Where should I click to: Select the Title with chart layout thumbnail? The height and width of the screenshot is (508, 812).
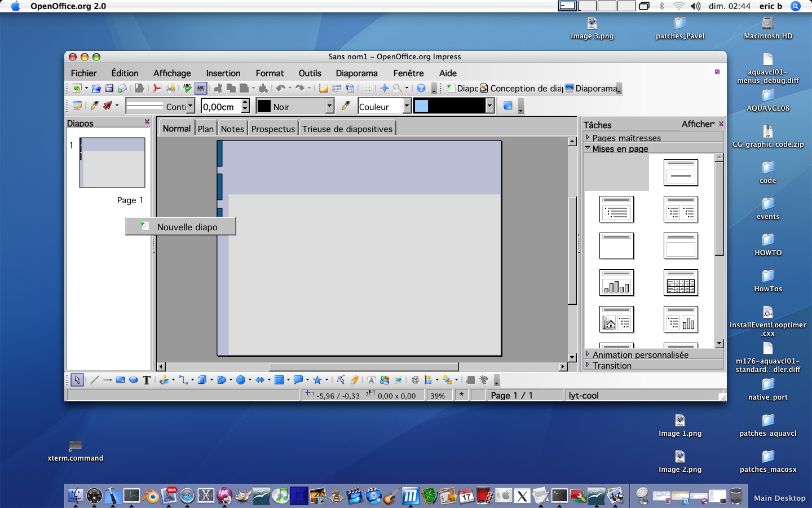click(616, 283)
